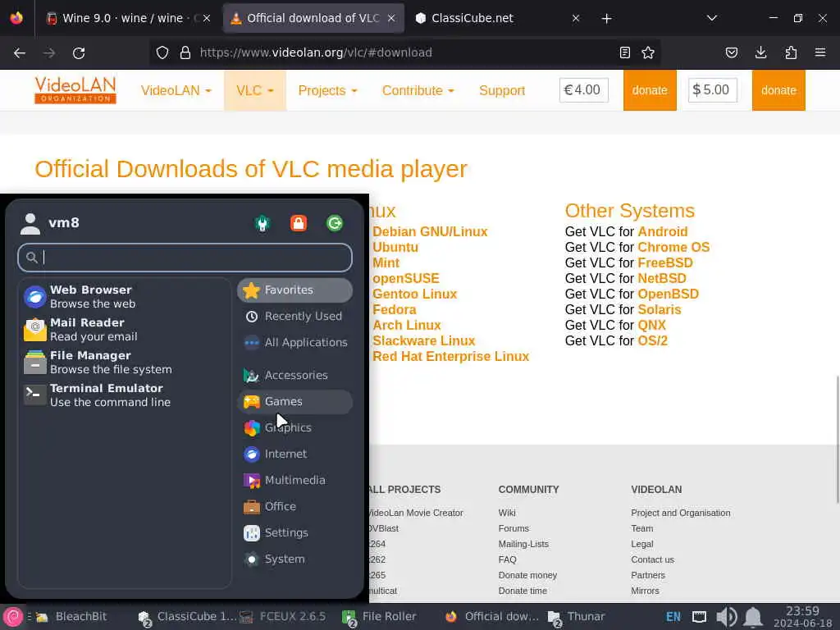This screenshot has height=630, width=840.
Task: Open notifications bell icon
Action: click(753, 617)
